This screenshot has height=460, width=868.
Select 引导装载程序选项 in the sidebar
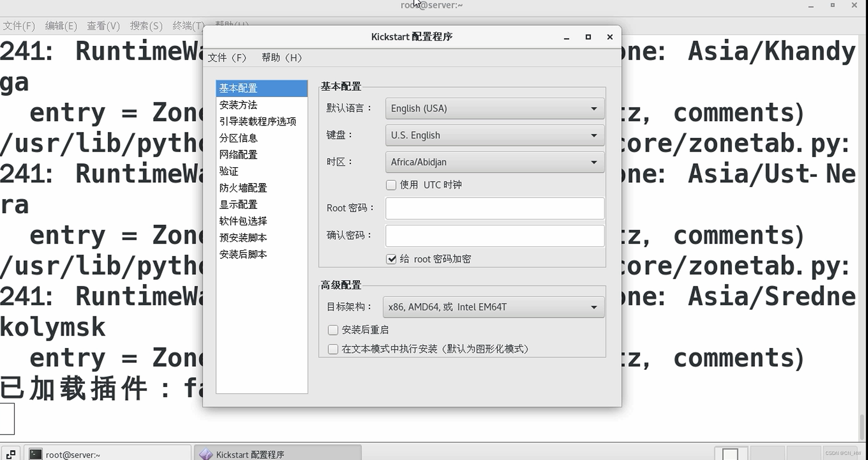(262, 121)
